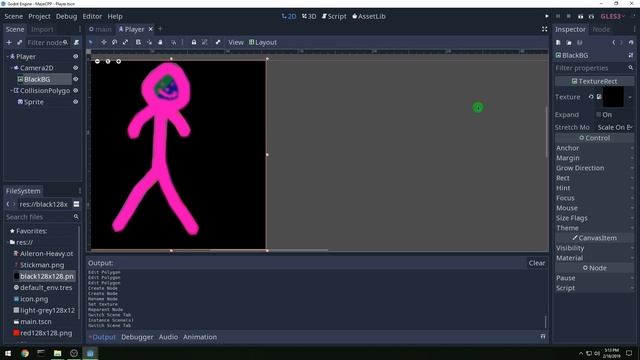Viewport: 640px width, 360px height.
Task: Expand the Margin section
Action: pos(594,158)
